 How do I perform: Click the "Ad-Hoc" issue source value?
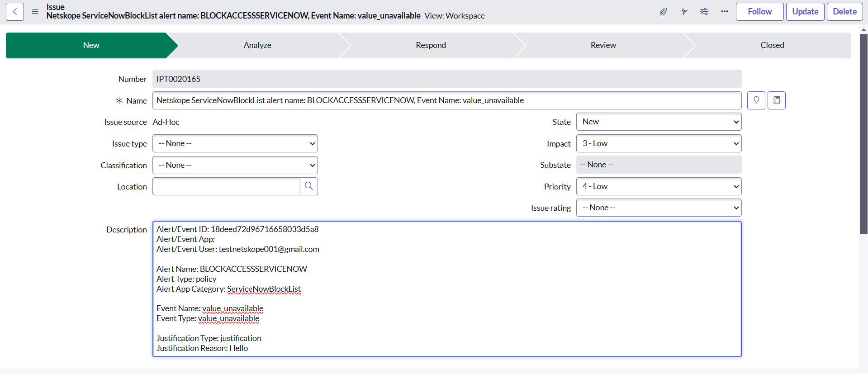(166, 122)
